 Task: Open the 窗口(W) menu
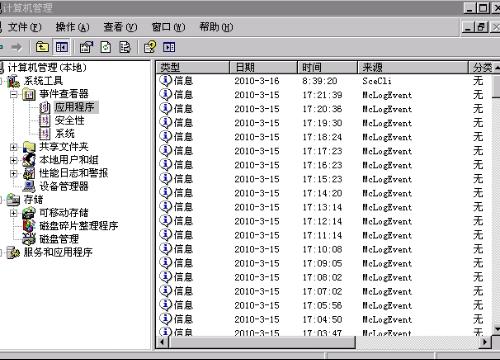pos(168,27)
